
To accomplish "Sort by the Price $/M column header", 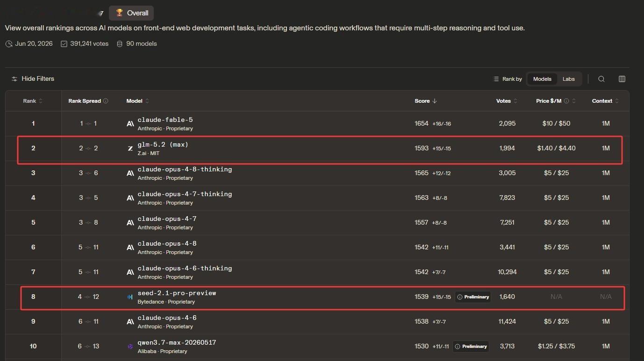I will [556, 101].
